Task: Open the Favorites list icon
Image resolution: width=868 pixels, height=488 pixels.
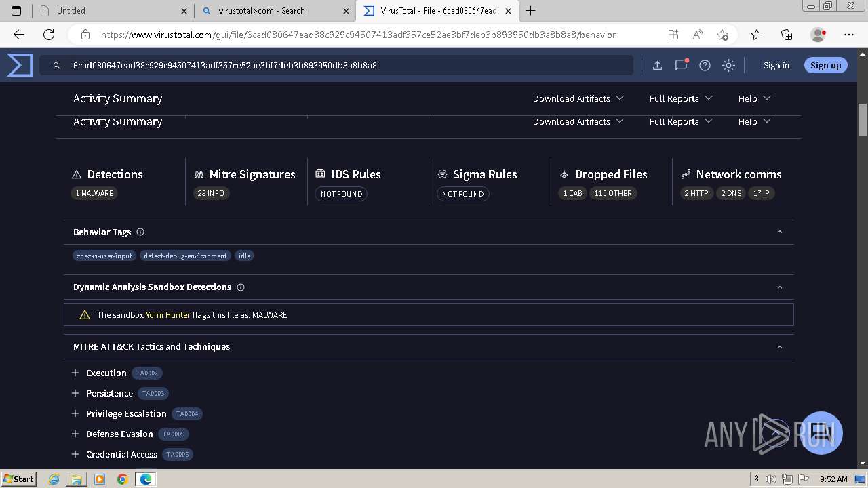Action: click(757, 35)
